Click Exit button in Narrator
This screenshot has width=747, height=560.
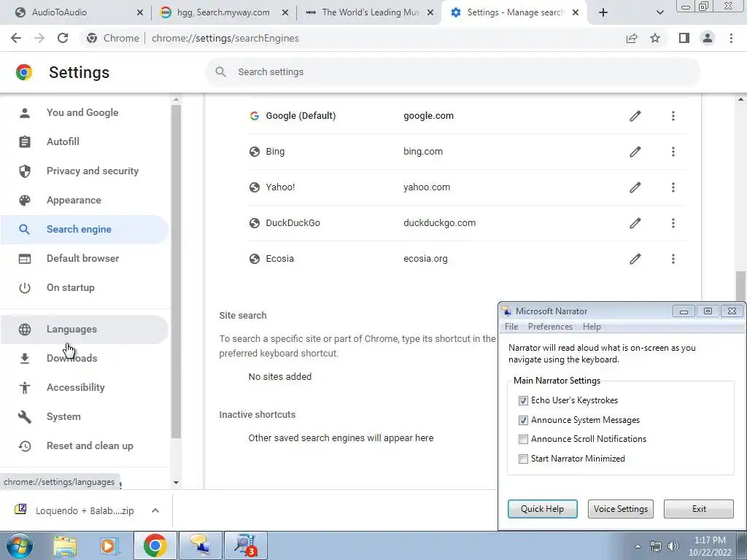[x=699, y=509]
